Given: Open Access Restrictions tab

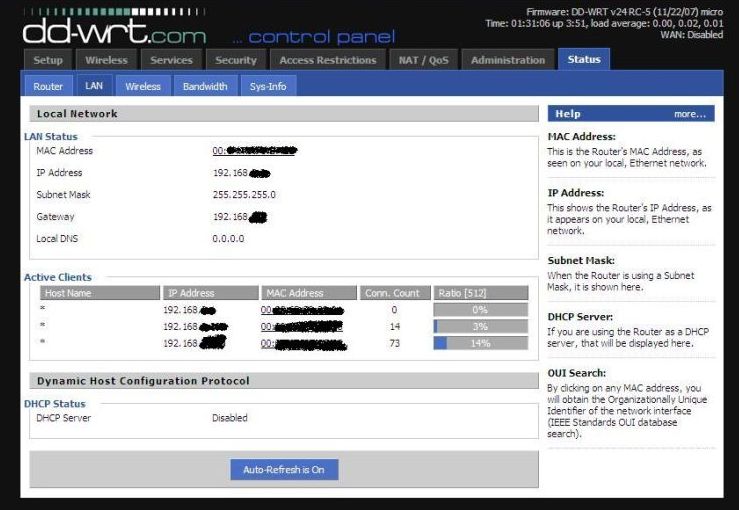Looking at the screenshot, I should point(328,60).
